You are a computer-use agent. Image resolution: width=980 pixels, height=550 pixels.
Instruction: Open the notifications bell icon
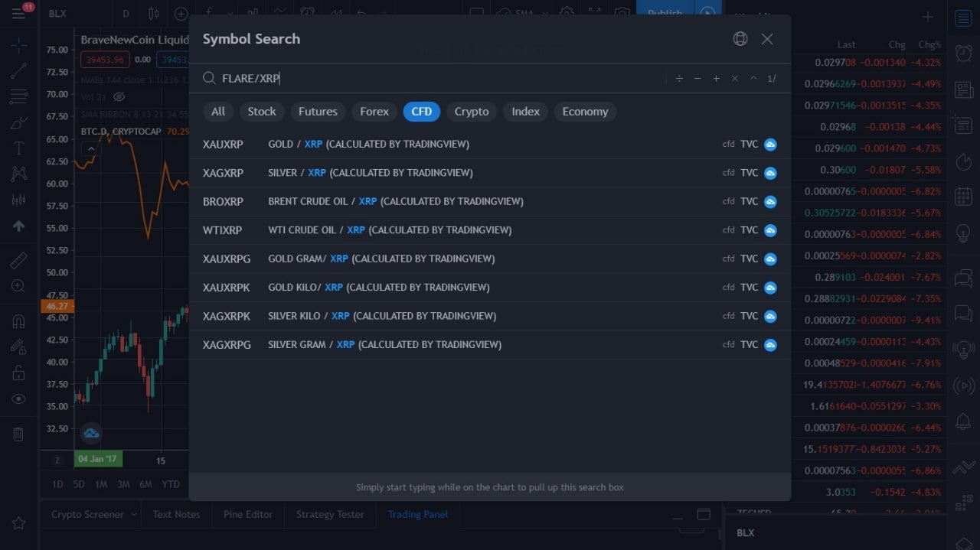(x=963, y=420)
